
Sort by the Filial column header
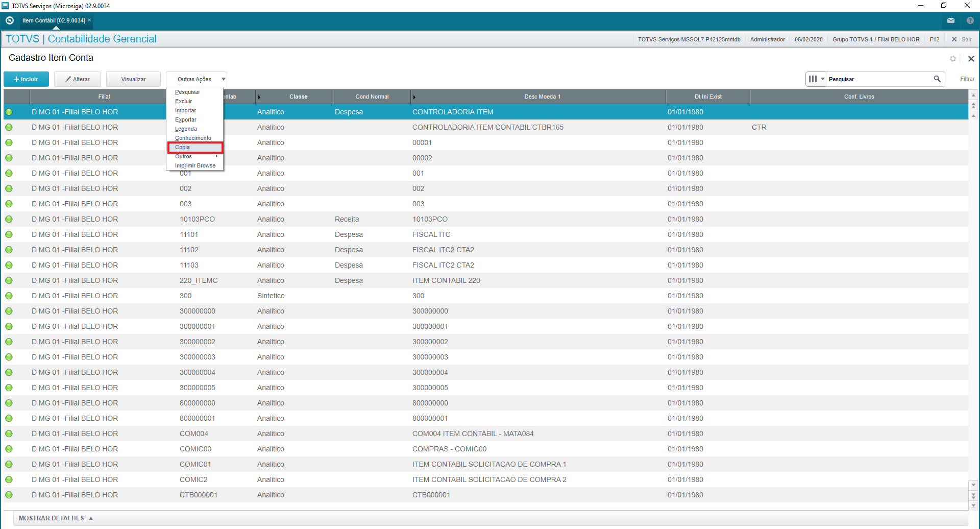(x=104, y=97)
